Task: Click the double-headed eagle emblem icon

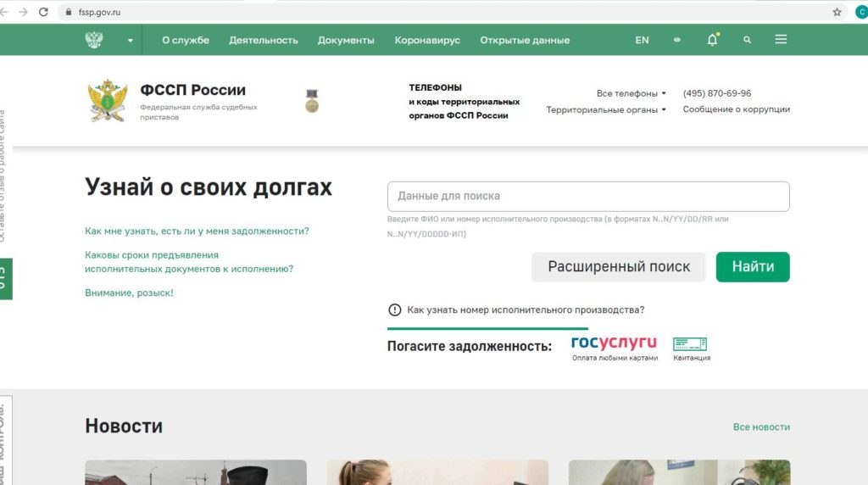Action: point(94,39)
